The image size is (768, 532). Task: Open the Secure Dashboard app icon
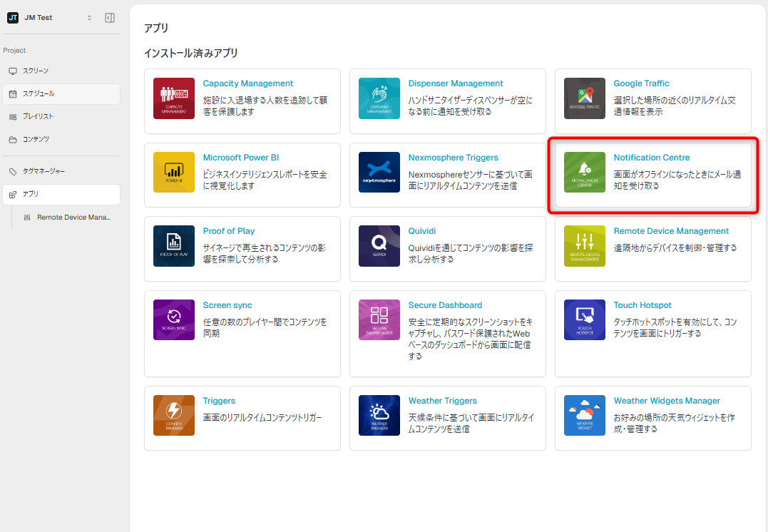click(x=379, y=320)
